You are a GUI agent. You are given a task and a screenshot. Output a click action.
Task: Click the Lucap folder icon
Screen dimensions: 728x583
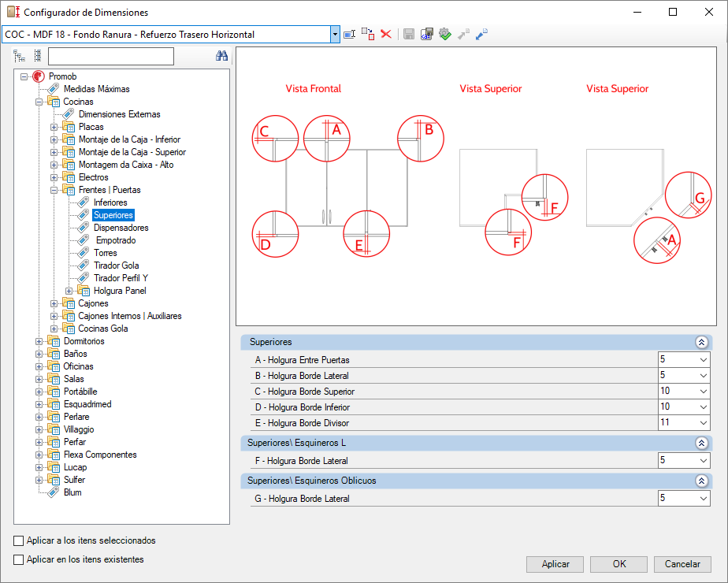[x=54, y=467]
